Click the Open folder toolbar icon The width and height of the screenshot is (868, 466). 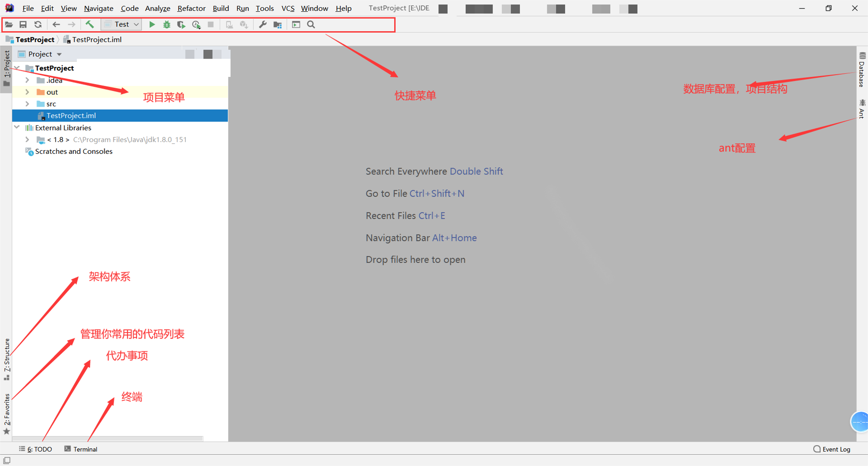coord(9,25)
